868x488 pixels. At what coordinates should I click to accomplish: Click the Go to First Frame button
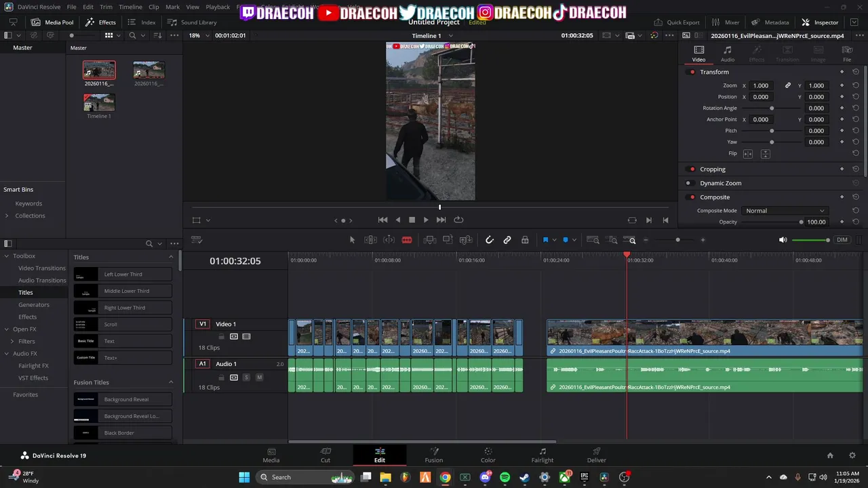point(382,220)
